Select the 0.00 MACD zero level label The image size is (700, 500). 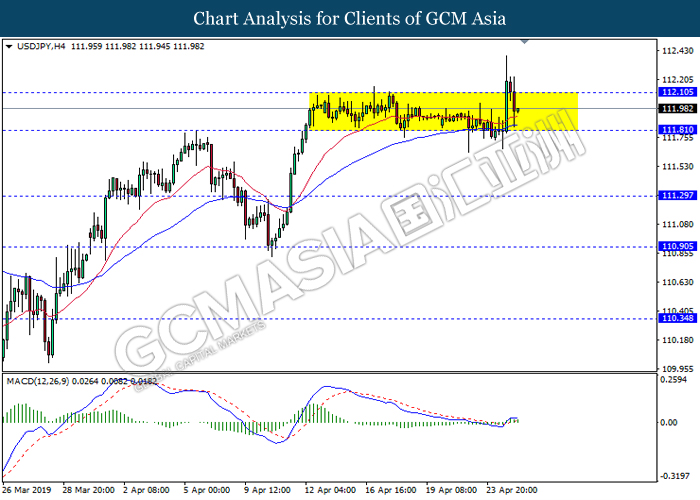669,422
